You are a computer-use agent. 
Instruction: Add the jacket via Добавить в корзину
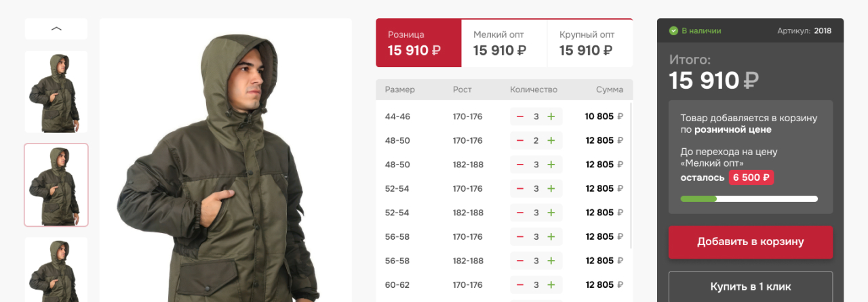point(751,242)
